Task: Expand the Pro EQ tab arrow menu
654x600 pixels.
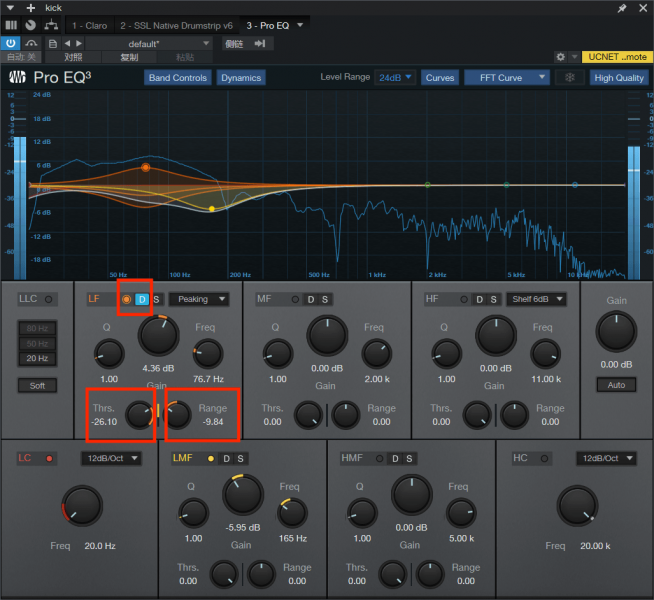Action: click(300, 25)
